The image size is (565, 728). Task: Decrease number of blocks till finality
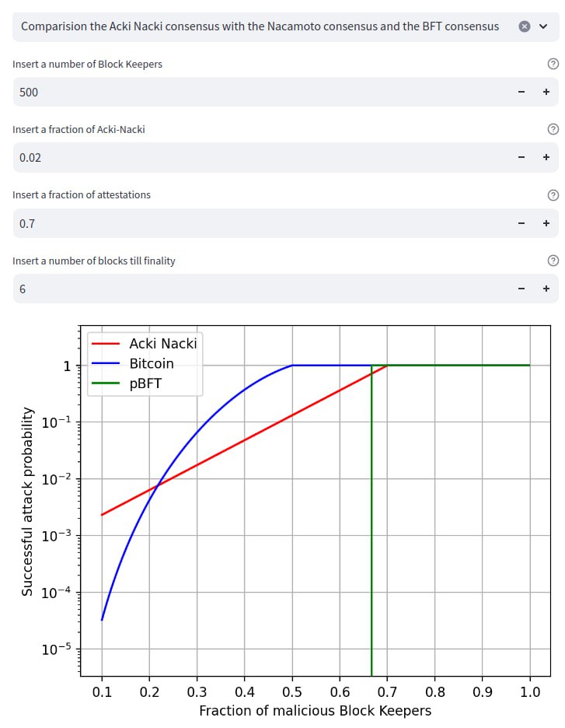(x=521, y=289)
